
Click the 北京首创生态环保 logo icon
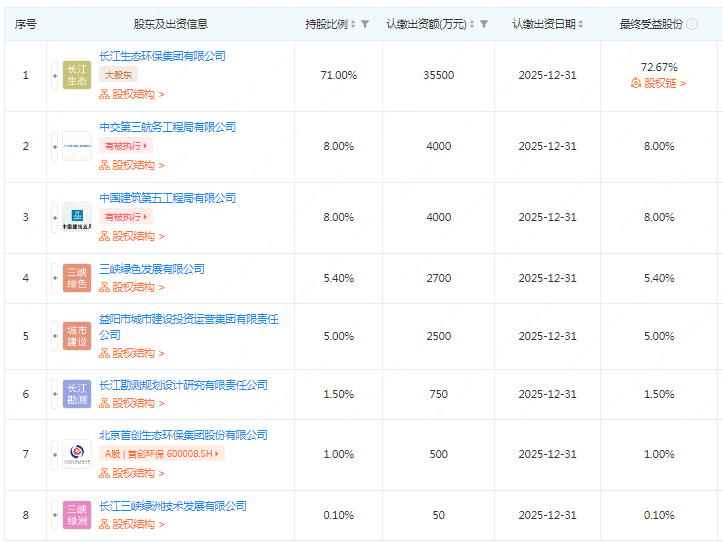[x=77, y=454]
